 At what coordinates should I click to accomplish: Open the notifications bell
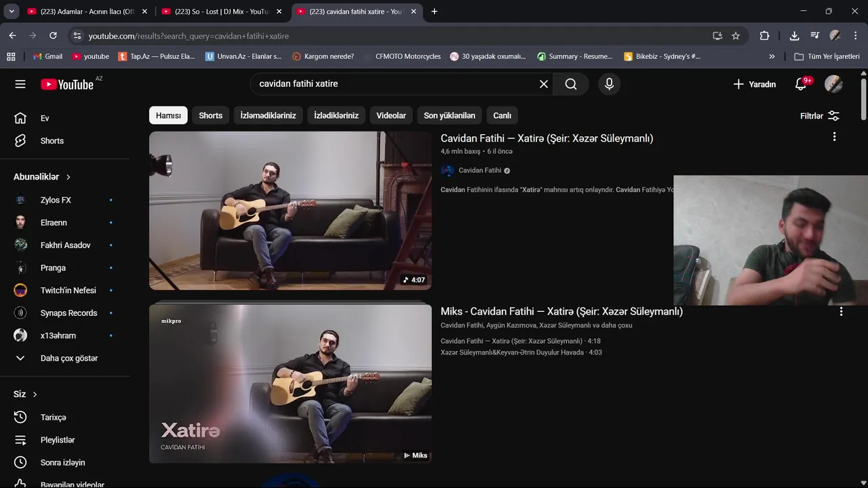(x=801, y=84)
